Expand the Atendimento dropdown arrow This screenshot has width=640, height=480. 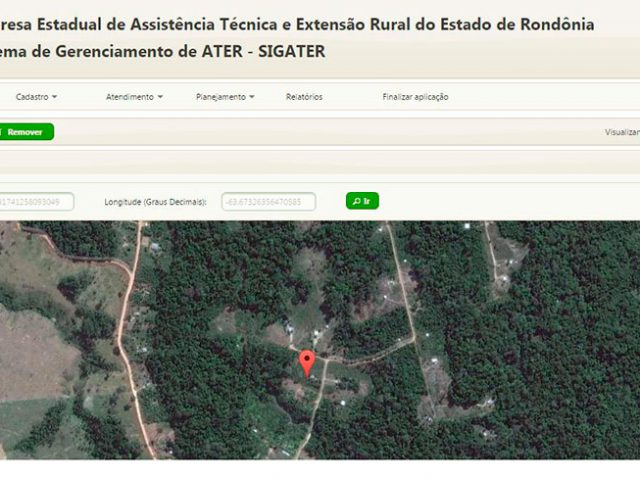click(160, 97)
